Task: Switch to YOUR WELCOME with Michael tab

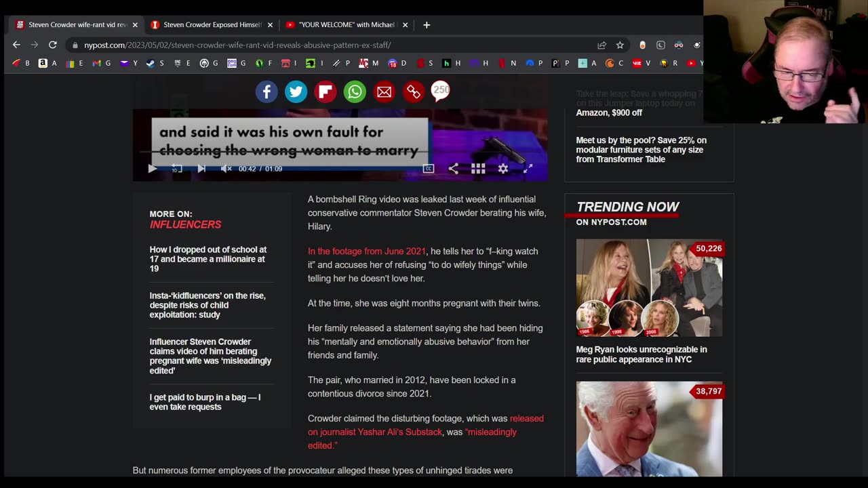Action: click(x=347, y=24)
